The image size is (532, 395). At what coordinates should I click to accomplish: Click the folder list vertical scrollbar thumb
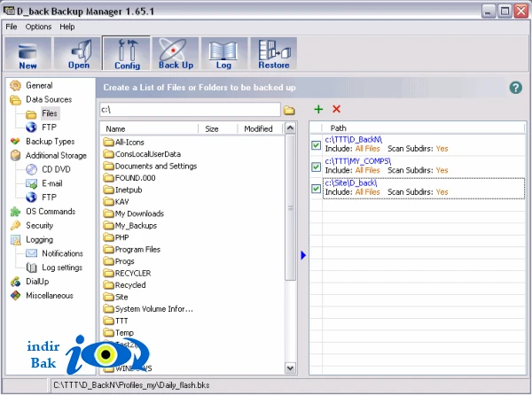click(290, 207)
